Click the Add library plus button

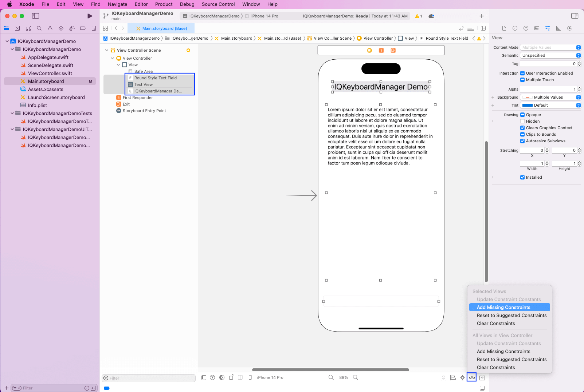[x=481, y=16]
